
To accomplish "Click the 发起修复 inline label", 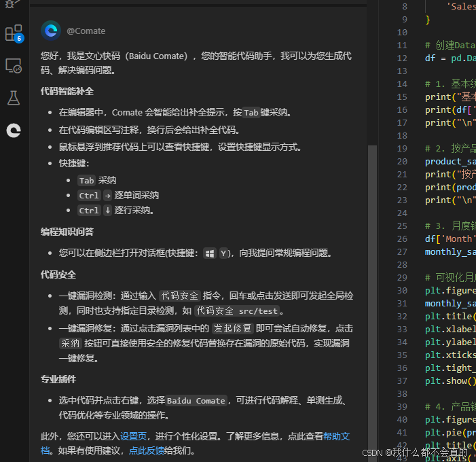I will click(x=232, y=328).
